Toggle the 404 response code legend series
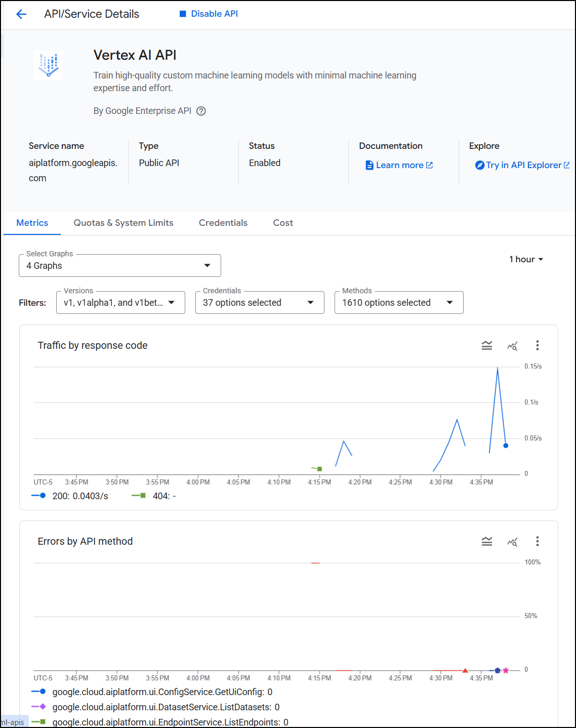576x728 pixels. coord(154,496)
